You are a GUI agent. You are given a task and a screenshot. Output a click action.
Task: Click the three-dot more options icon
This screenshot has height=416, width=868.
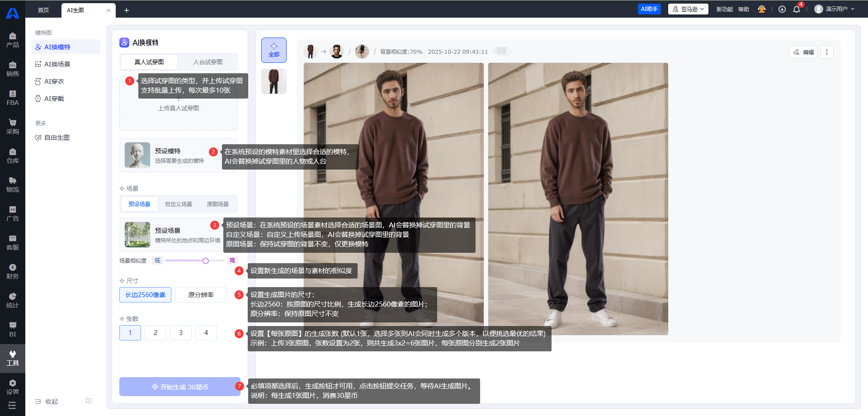click(827, 52)
